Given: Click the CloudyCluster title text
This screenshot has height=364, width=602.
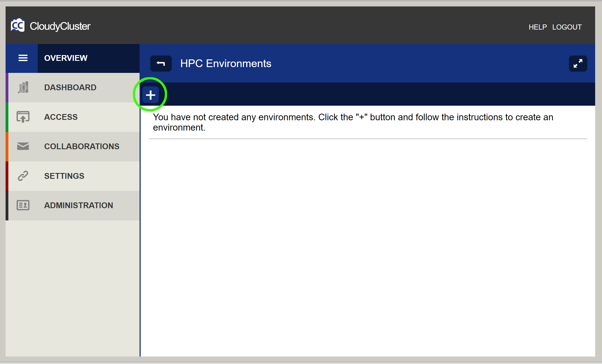Looking at the screenshot, I should (60, 26).
